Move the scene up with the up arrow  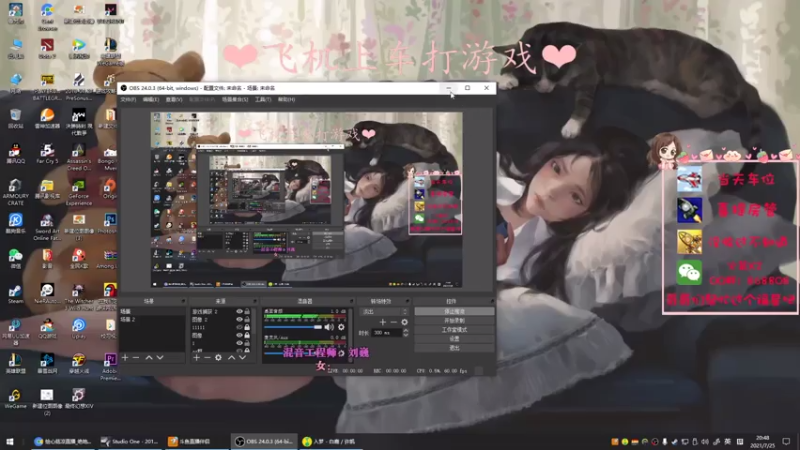tap(148, 358)
